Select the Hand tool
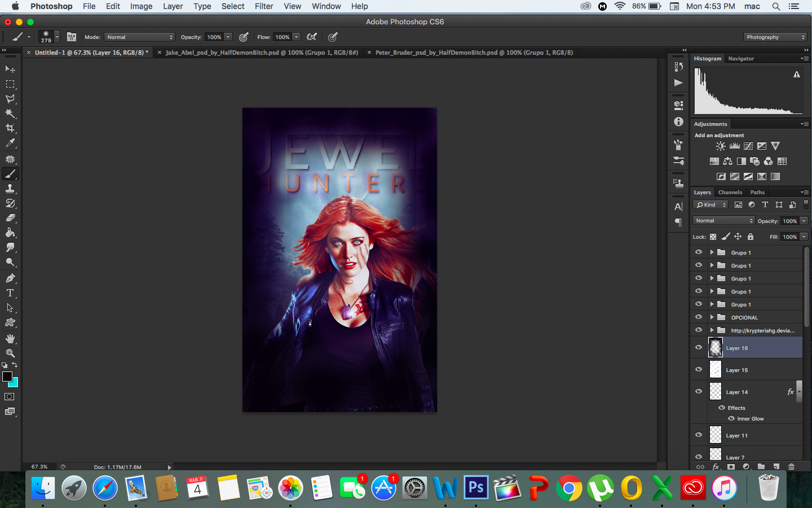Image resolution: width=812 pixels, height=508 pixels. (10, 339)
